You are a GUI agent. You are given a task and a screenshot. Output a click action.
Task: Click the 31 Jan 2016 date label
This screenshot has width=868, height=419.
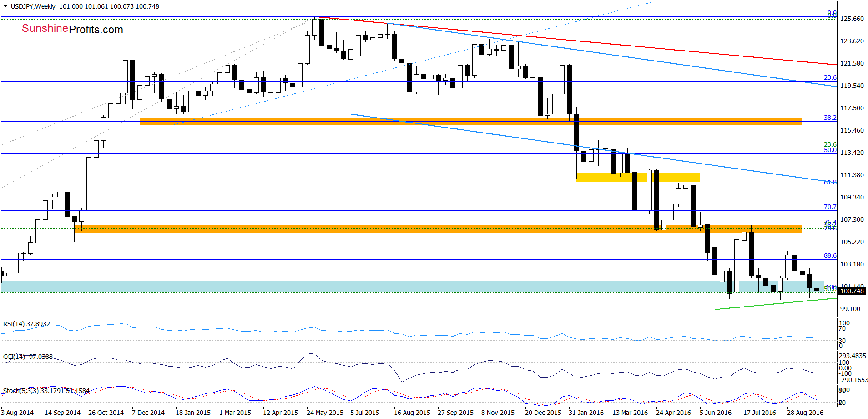(x=586, y=413)
